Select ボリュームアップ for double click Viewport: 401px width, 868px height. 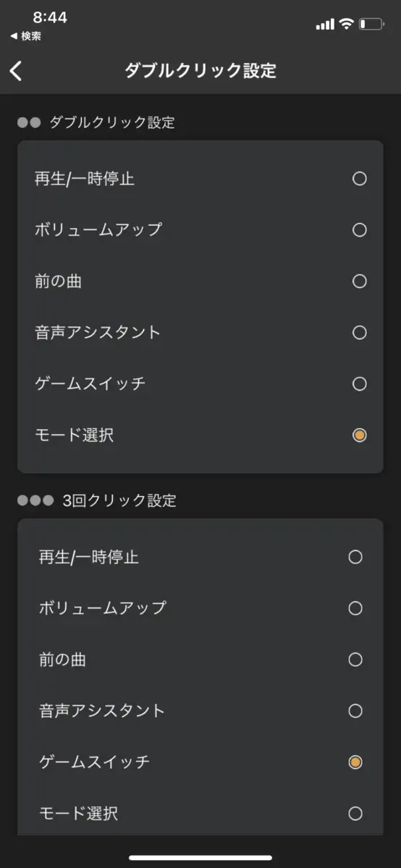(x=200, y=230)
